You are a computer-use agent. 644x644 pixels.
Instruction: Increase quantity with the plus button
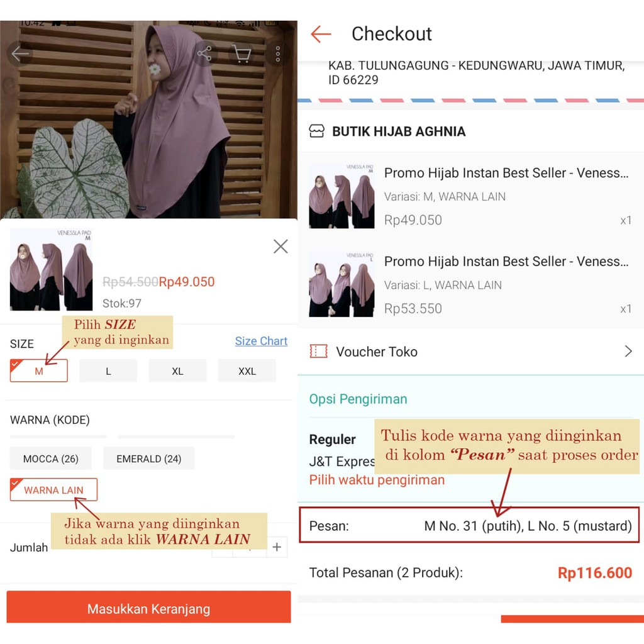pyautogui.click(x=277, y=547)
